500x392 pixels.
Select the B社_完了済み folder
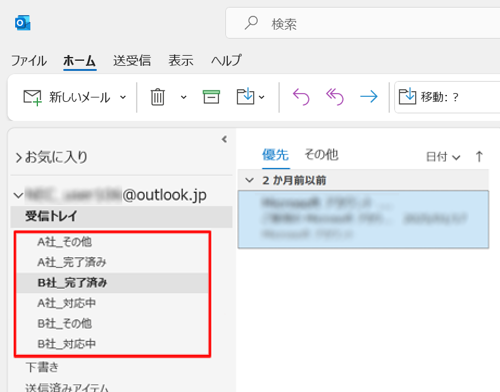click(x=112, y=283)
